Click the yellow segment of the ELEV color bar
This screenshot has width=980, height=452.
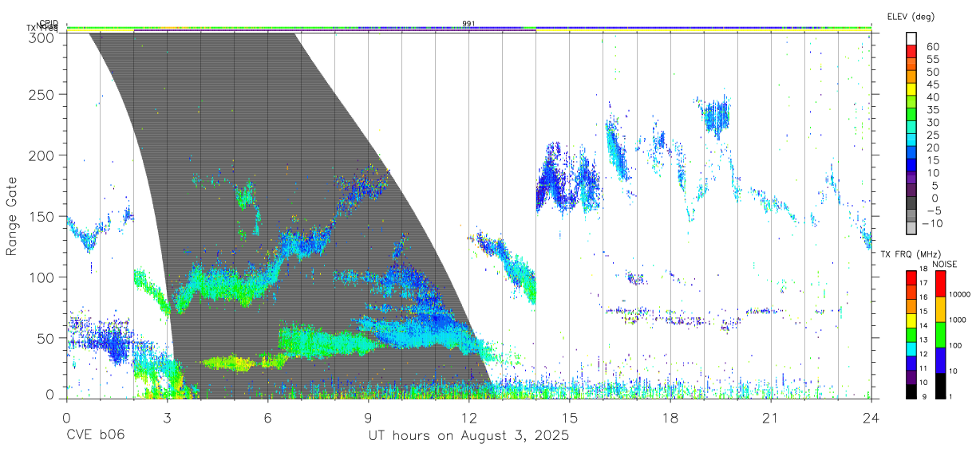coord(911,88)
